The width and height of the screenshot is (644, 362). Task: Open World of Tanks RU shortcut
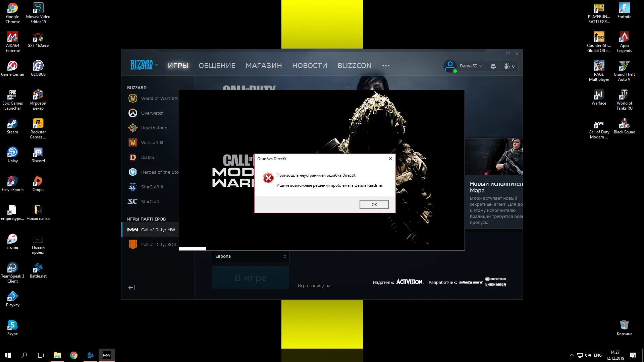pos(624,100)
